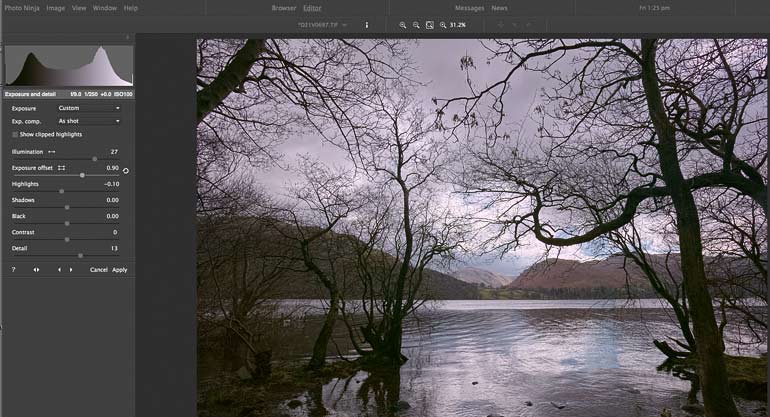The image size is (770, 417).
Task: Click the Illumination auto arrow icon
Action: point(52,152)
